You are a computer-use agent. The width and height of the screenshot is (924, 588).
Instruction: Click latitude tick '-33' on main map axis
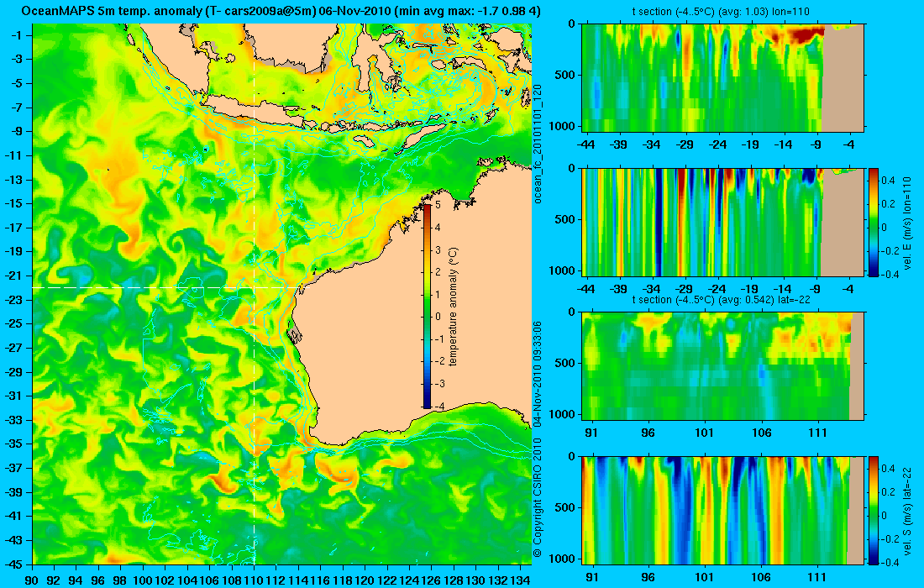coord(13,420)
